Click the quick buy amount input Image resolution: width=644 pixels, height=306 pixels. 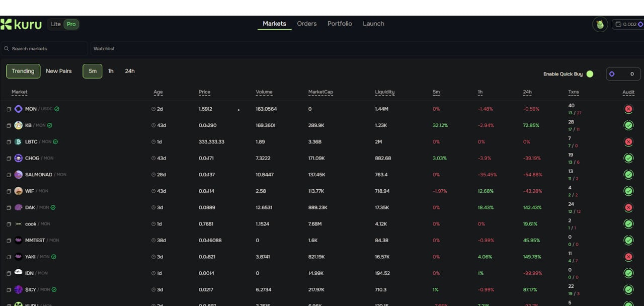click(x=623, y=74)
